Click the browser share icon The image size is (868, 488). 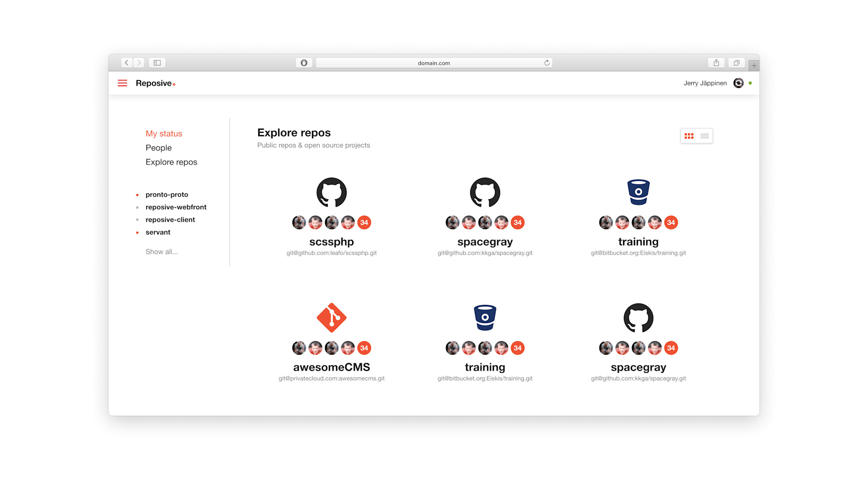tap(716, 63)
